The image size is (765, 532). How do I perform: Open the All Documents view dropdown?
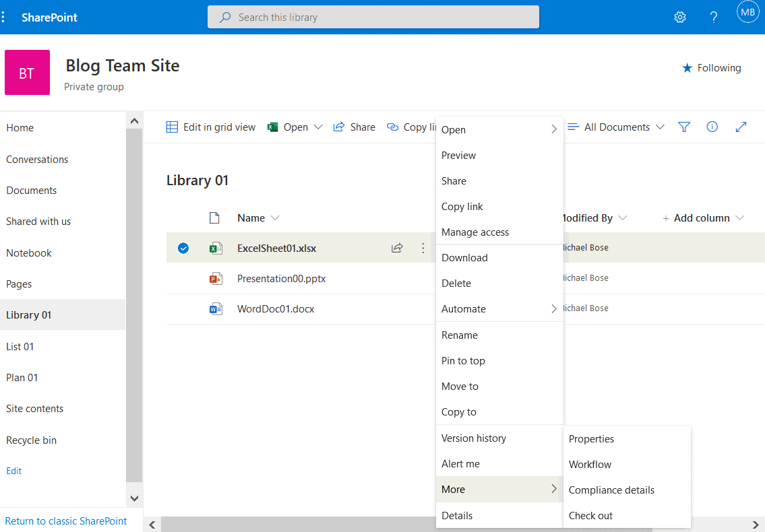click(615, 127)
